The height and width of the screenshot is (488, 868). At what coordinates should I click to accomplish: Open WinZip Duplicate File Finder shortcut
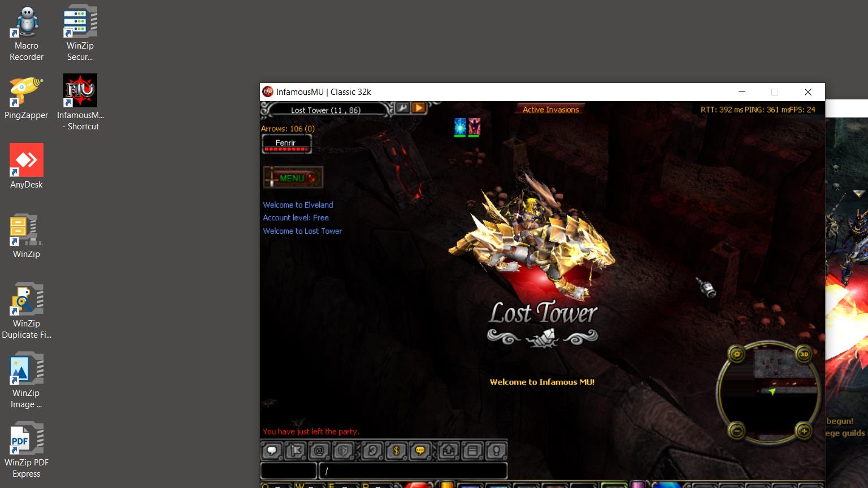pos(27,311)
